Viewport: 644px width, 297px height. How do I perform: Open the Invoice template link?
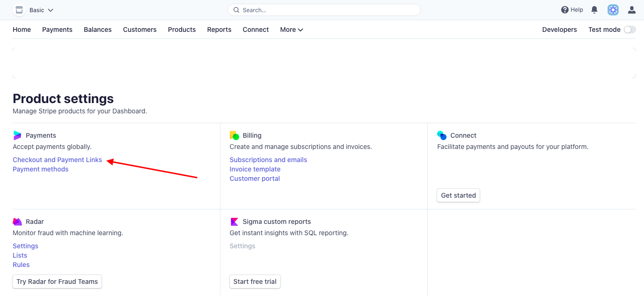tap(255, 169)
